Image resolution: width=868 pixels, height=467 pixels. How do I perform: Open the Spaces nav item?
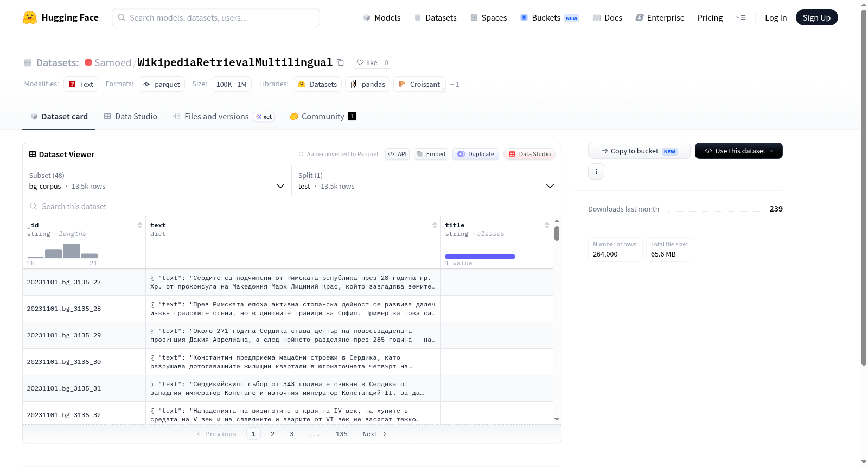click(x=489, y=17)
